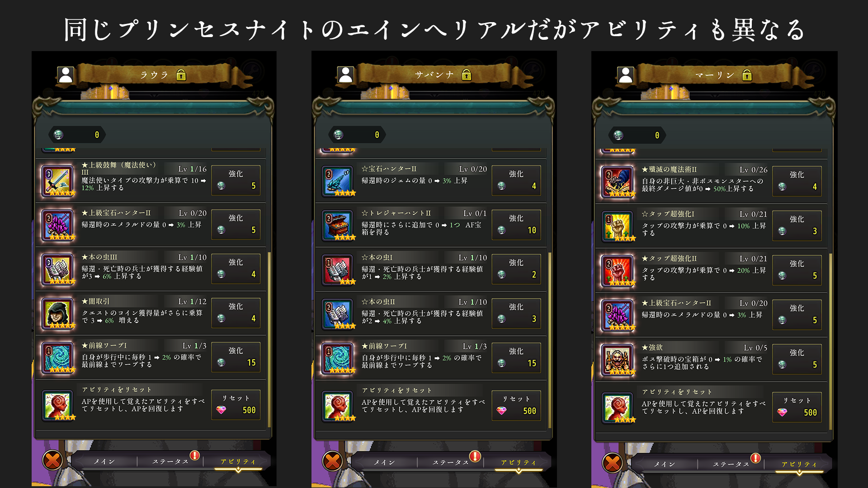Click the lock icon beside サバンナ
The height and width of the screenshot is (488, 868).
[x=467, y=75]
